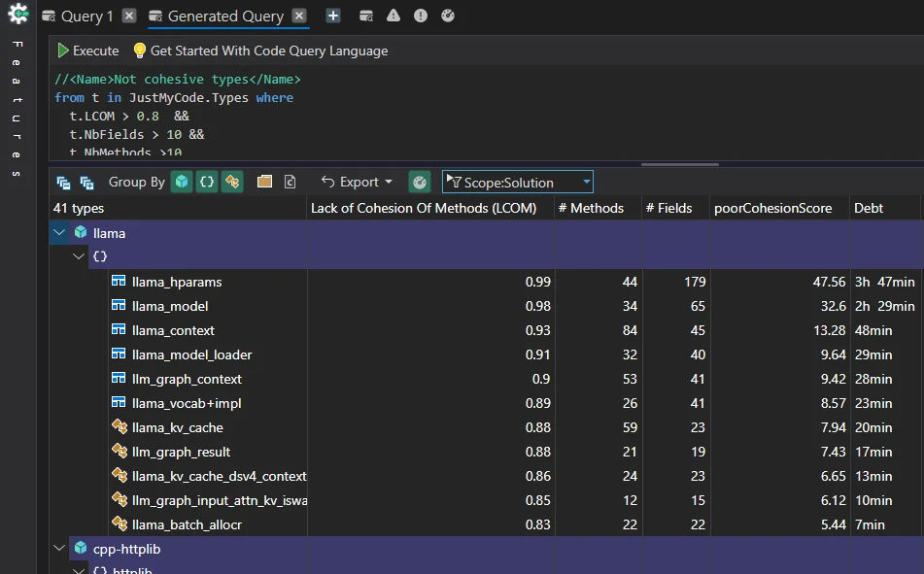
Task: Collapse the llama project node
Action: tap(59, 232)
